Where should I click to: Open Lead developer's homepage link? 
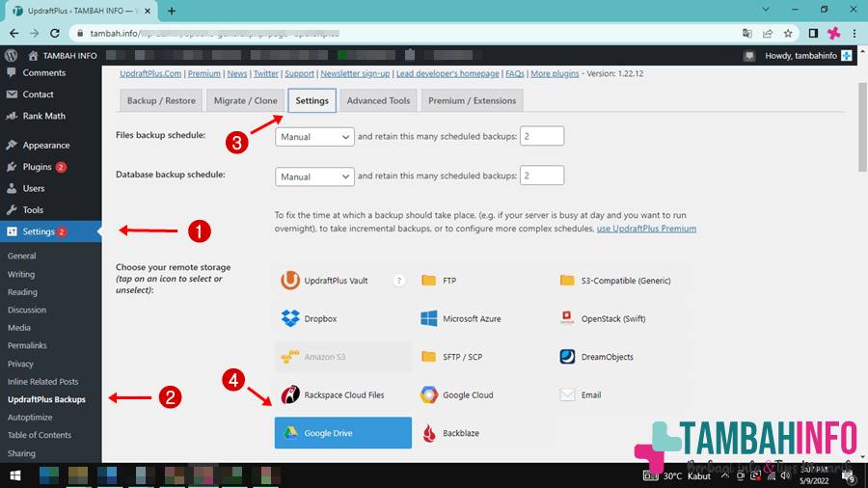click(448, 73)
